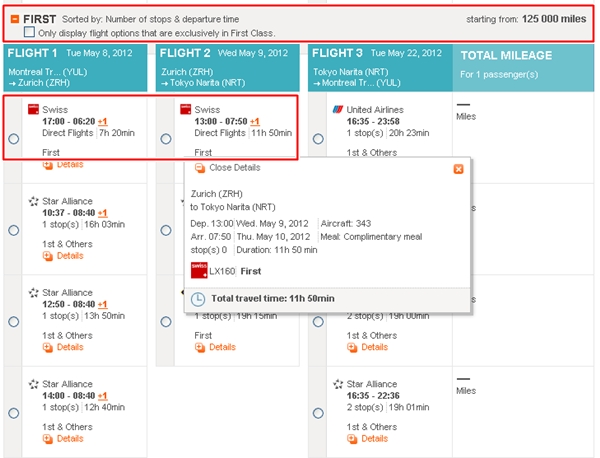The width and height of the screenshot is (600, 458).
Task: Click Star Alliance logo for 12:50 flight
Action: click(34, 292)
